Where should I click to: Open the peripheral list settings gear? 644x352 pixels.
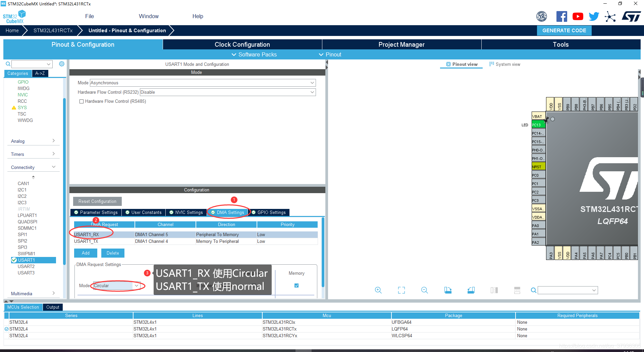click(x=62, y=64)
